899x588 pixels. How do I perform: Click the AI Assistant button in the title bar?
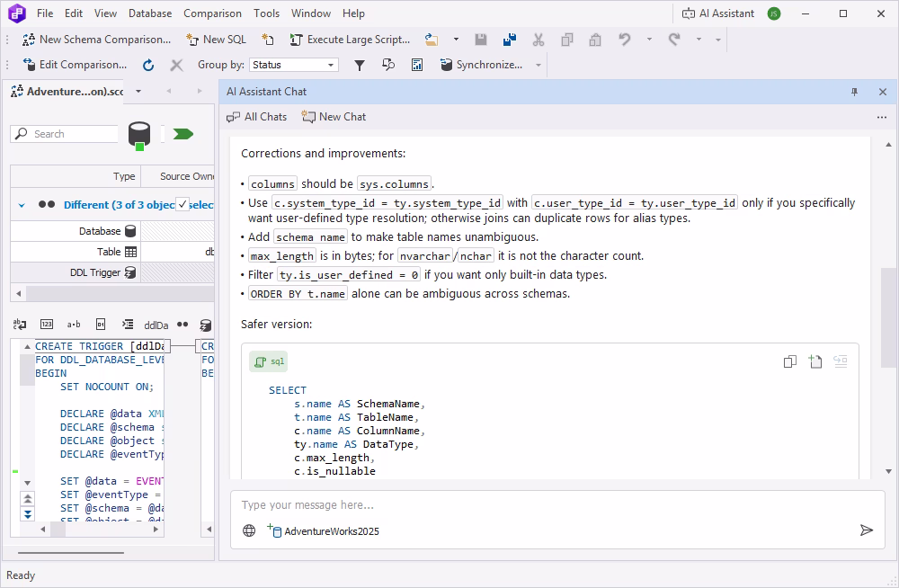tap(717, 13)
